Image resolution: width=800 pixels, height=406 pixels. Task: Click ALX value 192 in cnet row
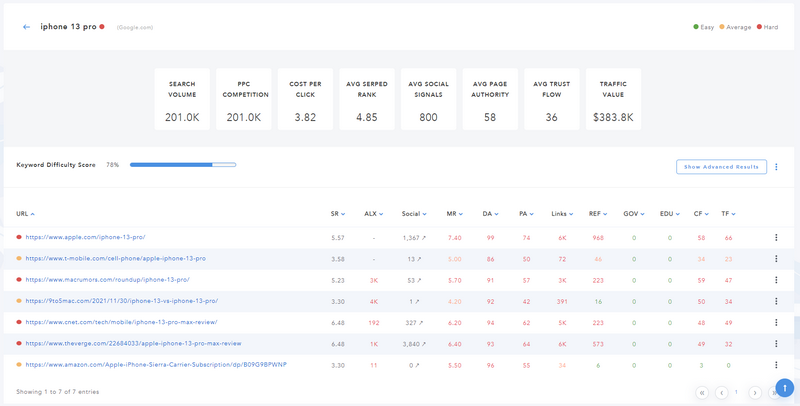pos(373,323)
